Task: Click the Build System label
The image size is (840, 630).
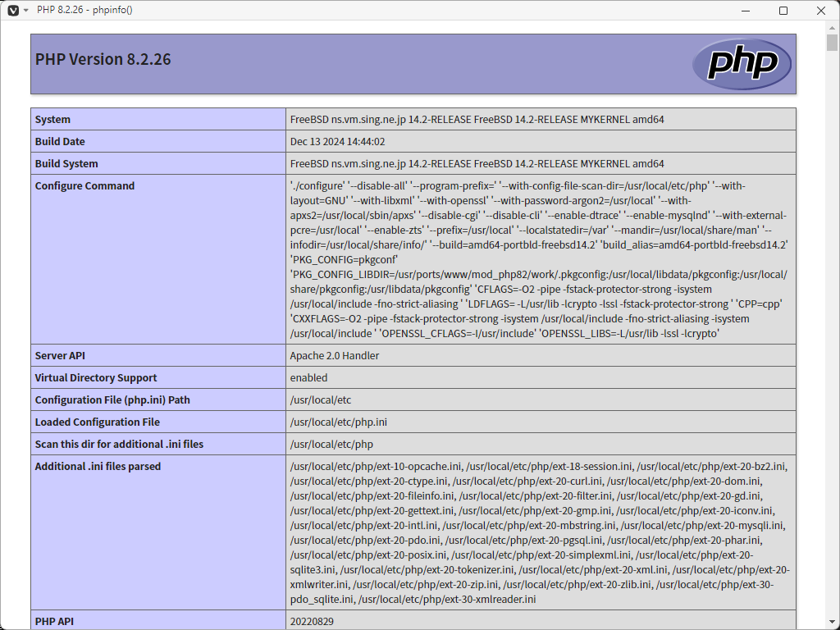Action: (66, 163)
